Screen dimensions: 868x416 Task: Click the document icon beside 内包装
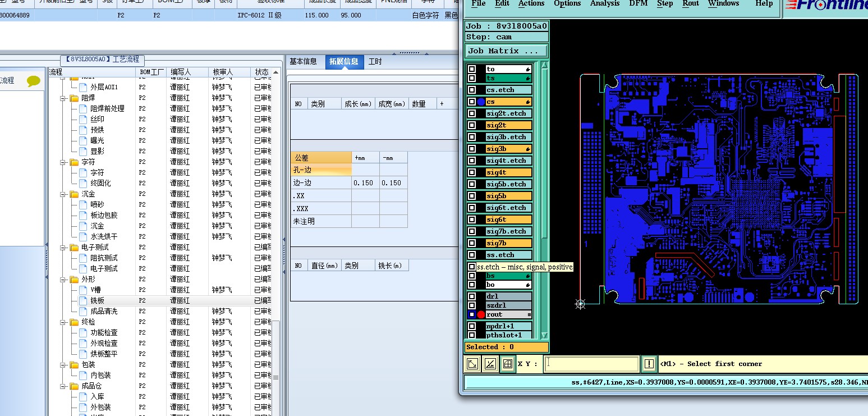(83, 375)
